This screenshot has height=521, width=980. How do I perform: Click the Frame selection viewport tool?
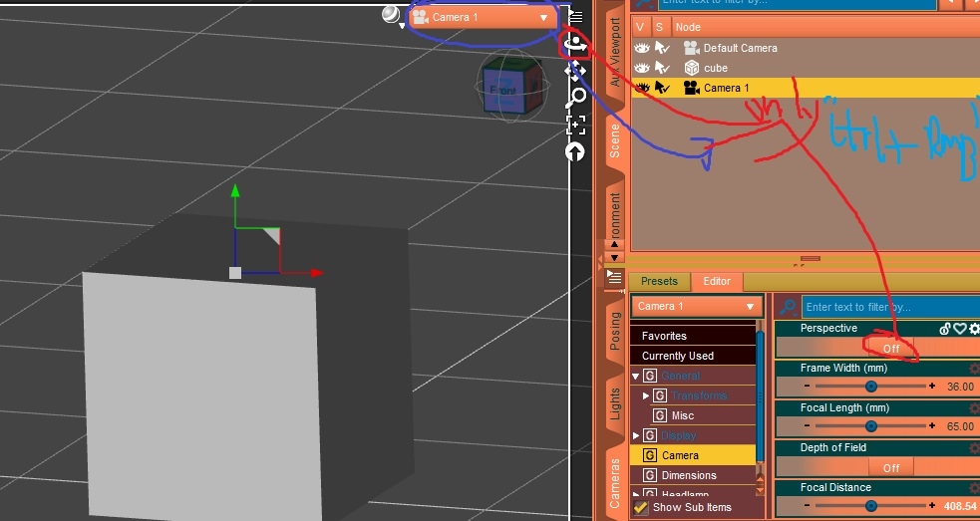coord(575,125)
